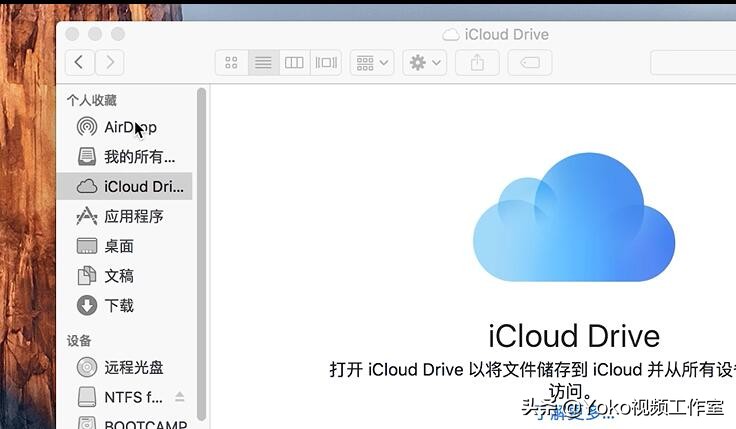The image size is (736, 429).
Task: Open the gear action menu
Action: [425, 62]
